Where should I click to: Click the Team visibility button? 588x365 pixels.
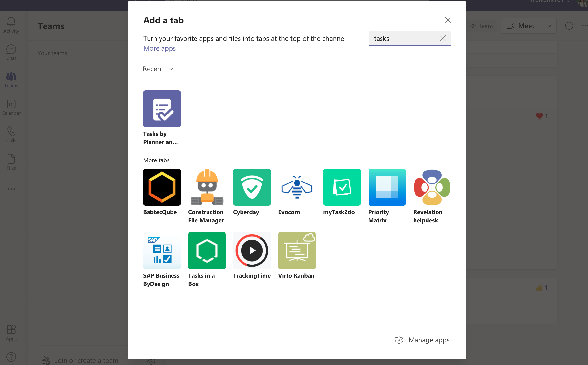pos(481,26)
